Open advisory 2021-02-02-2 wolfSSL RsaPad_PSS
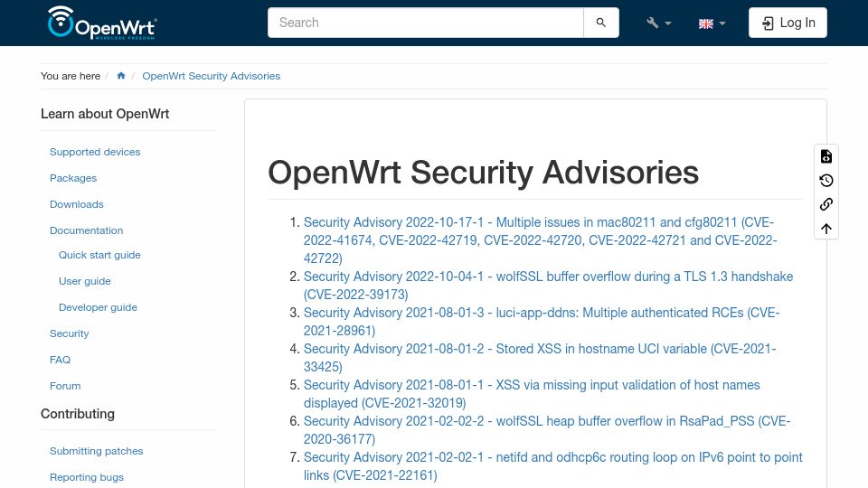 pos(547,430)
